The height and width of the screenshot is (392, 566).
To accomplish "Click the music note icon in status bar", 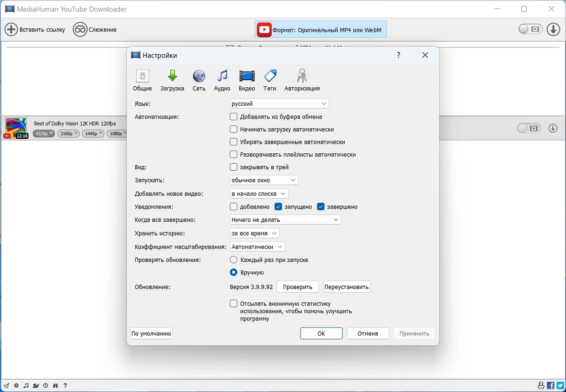I will pos(26,385).
